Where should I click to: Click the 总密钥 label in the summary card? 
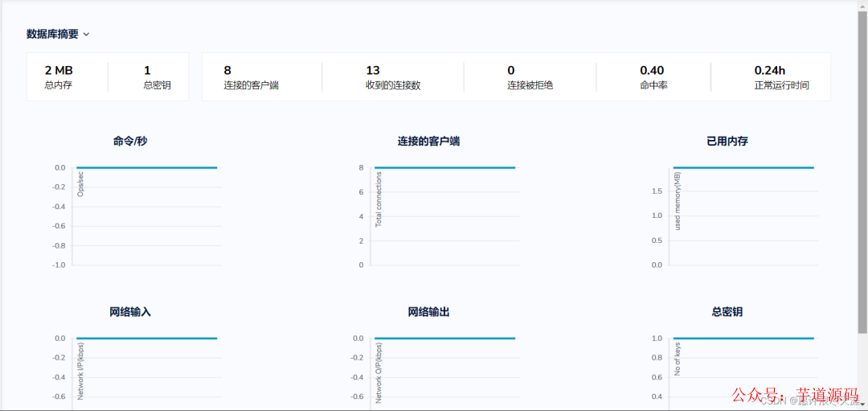pyautogui.click(x=156, y=86)
